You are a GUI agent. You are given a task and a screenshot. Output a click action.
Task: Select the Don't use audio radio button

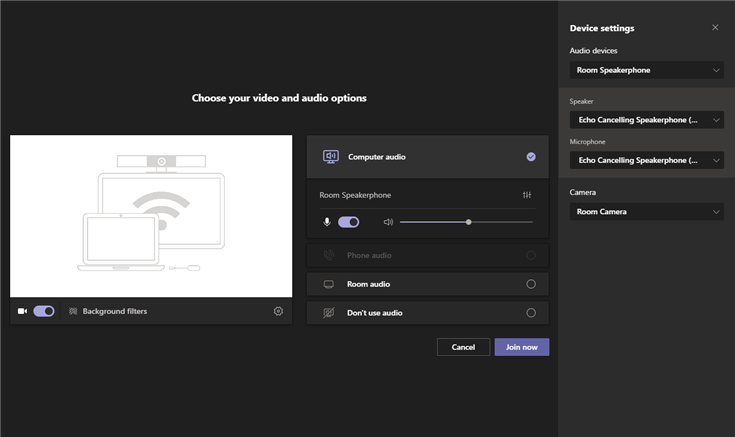(531, 313)
